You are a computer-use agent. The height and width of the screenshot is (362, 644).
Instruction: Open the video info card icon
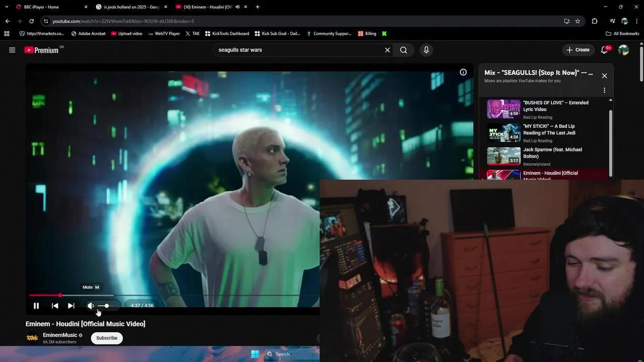tap(463, 72)
